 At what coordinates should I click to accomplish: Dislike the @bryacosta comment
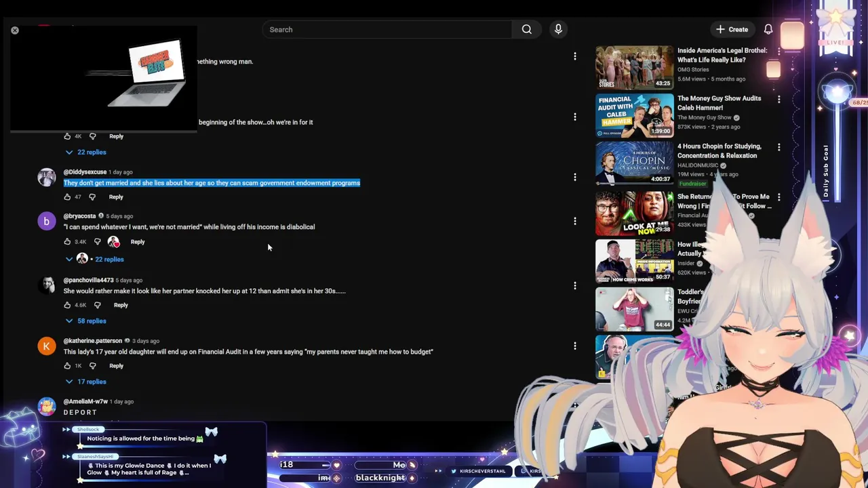97,242
